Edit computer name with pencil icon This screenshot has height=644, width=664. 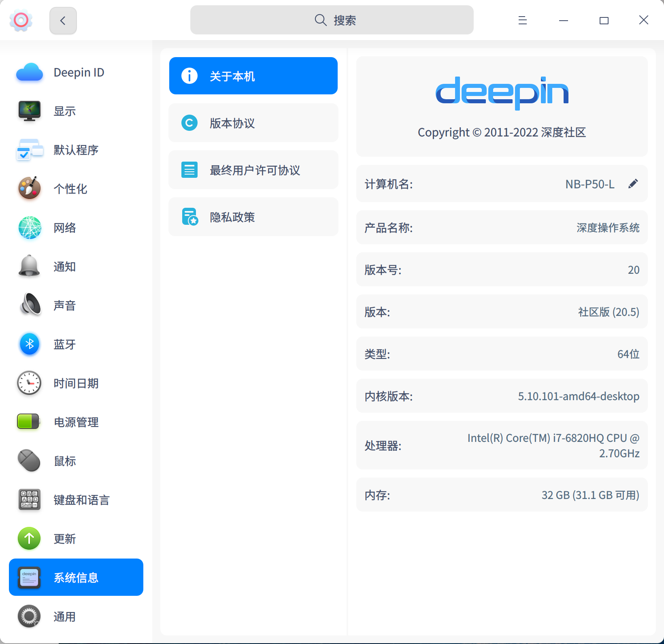coord(633,184)
